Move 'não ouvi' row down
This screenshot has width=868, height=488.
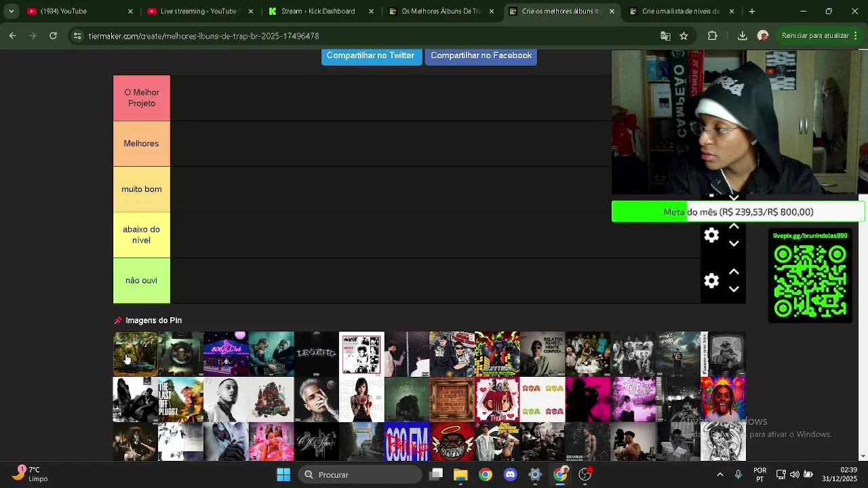click(734, 289)
